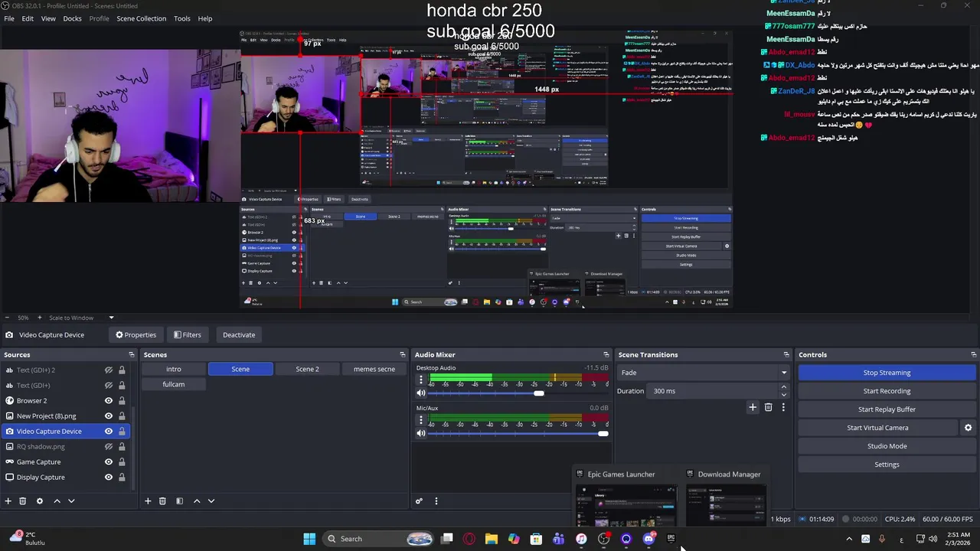Open the Fade transition dropdown
This screenshot has width=980, height=551.
(703, 373)
